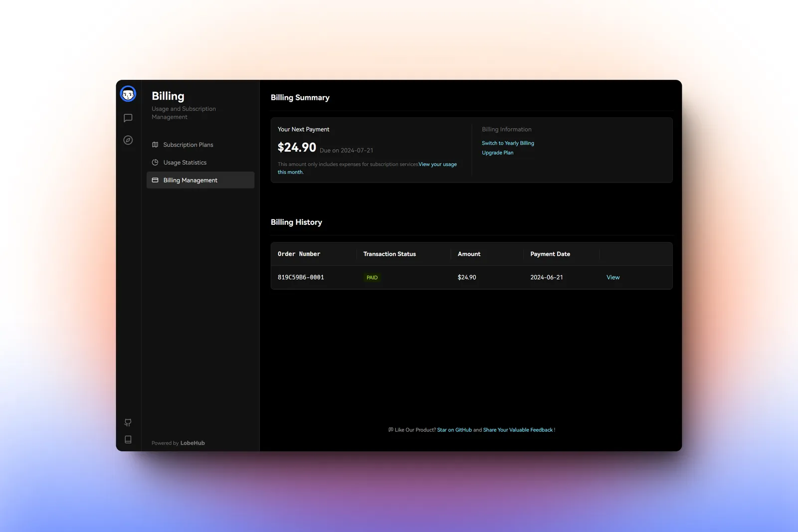
Task: Click the Subscription Plans map icon
Action: (155, 145)
